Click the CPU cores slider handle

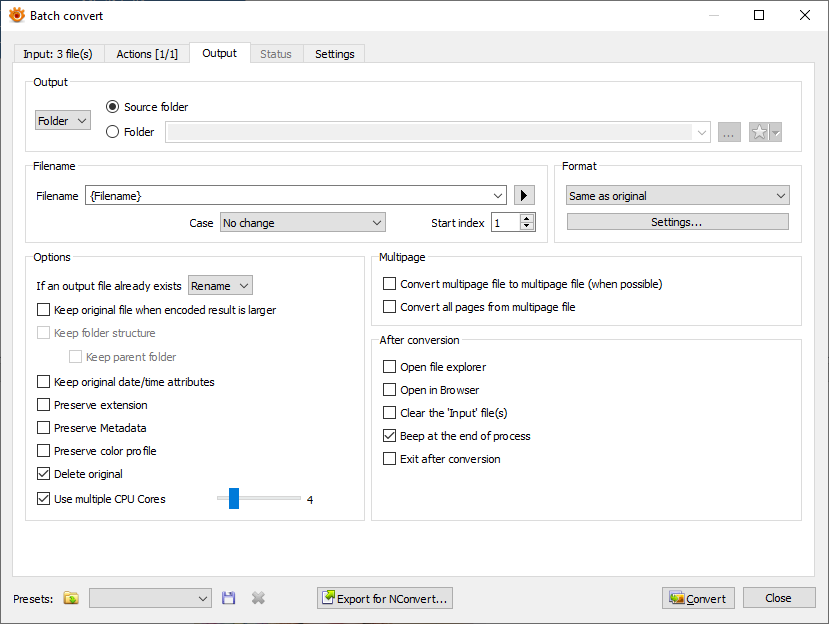click(234, 498)
